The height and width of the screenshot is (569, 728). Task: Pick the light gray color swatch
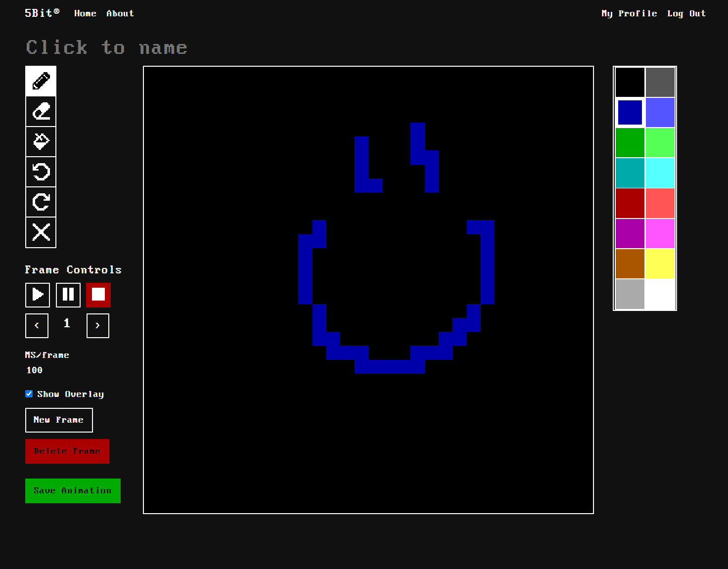pyautogui.click(x=630, y=294)
